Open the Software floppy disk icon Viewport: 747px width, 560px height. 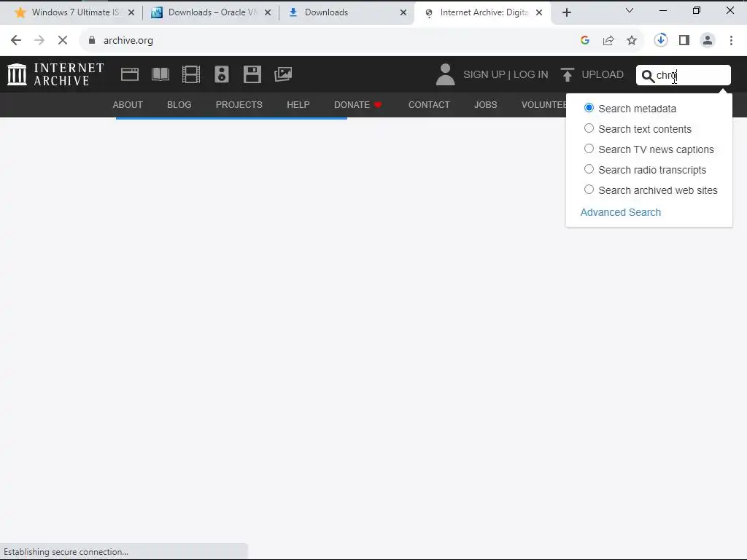(252, 74)
